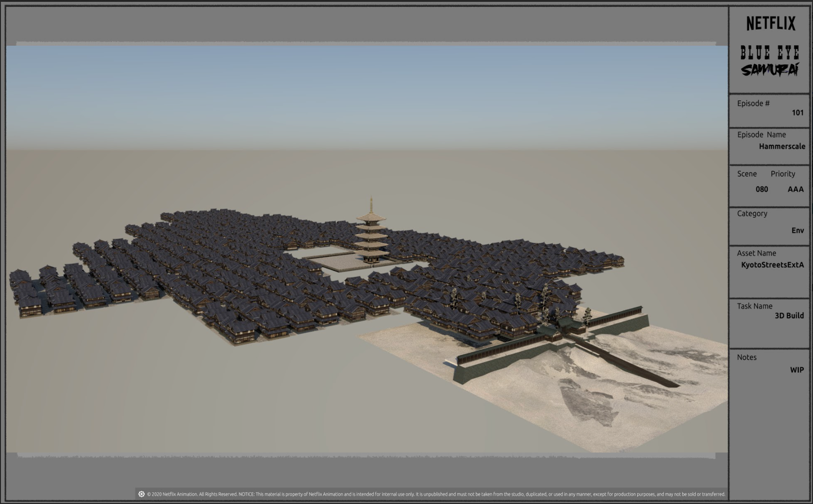Select category value 'Env'
This screenshot has height=504, width=813.
797,231
